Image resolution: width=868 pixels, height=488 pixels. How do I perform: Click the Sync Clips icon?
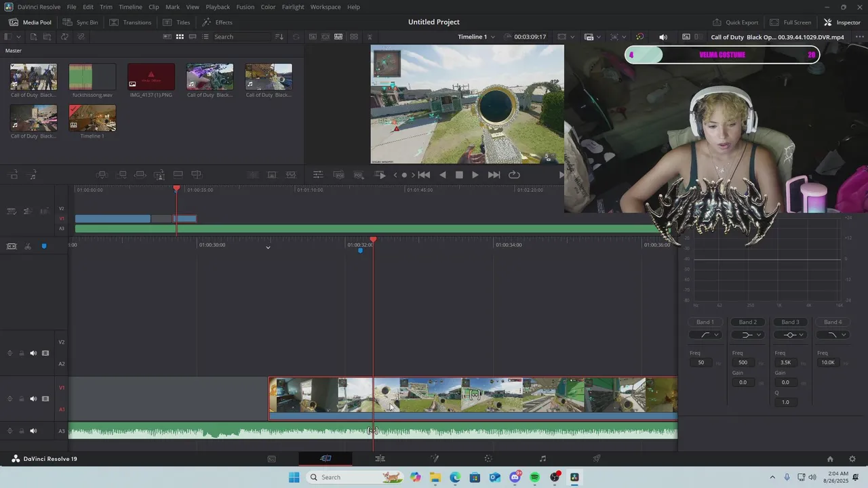[x=64, y=37]
